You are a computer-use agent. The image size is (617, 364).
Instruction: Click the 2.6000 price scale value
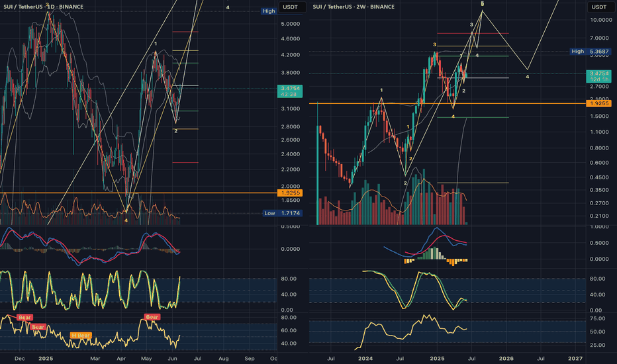[291, 140]
